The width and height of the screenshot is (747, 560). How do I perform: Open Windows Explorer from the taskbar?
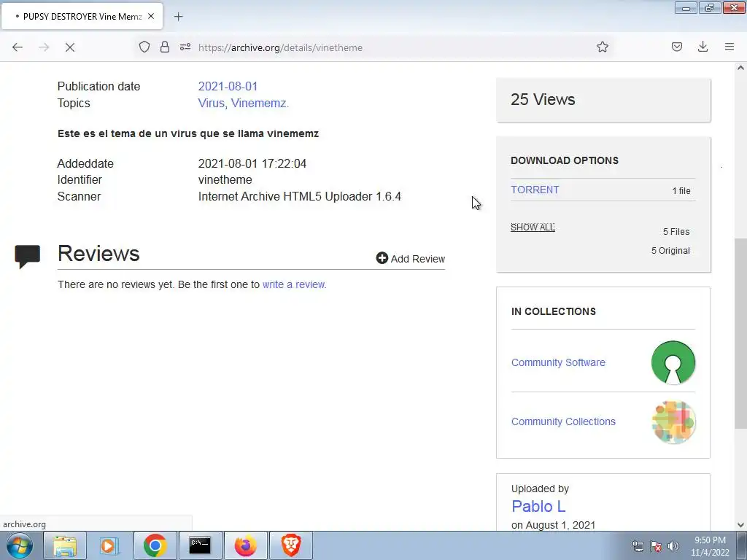tap(65, 545)
